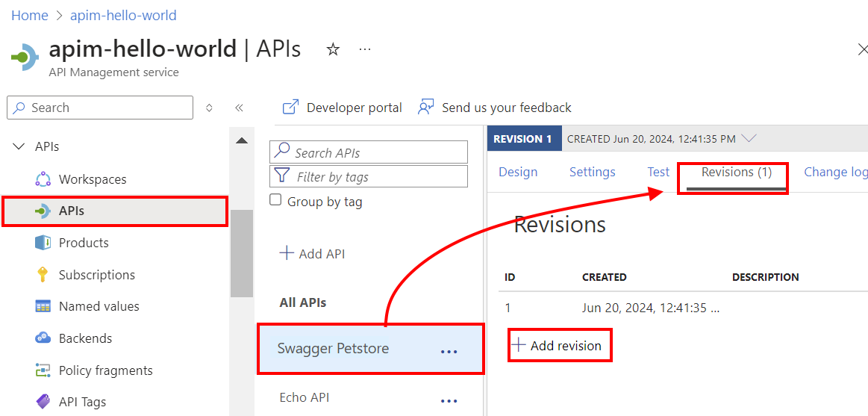Focus the sidebar Search field

100,108
